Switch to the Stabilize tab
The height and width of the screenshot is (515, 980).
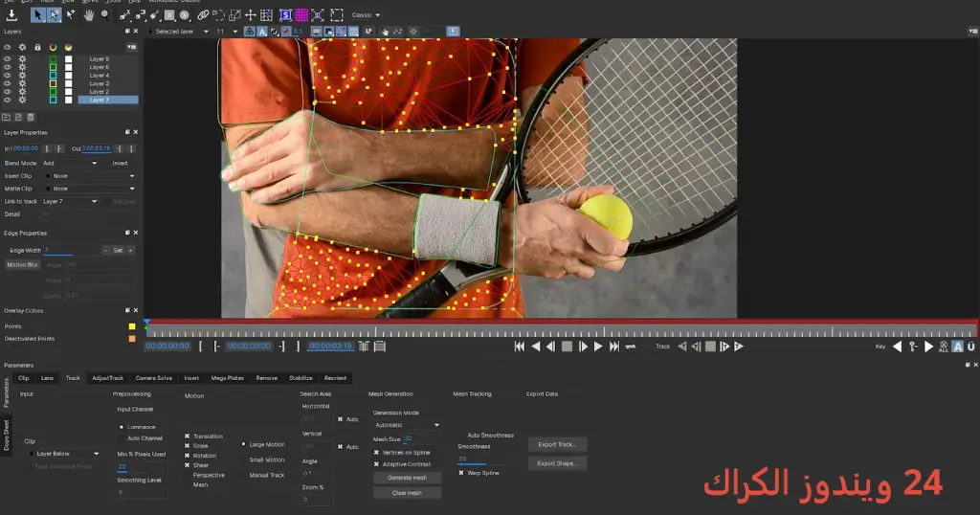coord(301,378)
